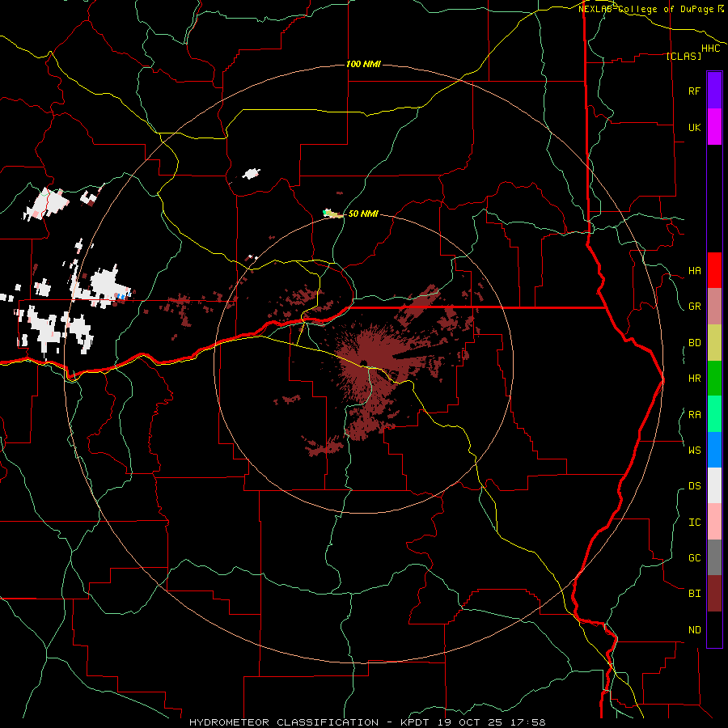This screenshot has width=728, height=728.
Task: Click the 'ND' legend label
Action: [694, 630]
